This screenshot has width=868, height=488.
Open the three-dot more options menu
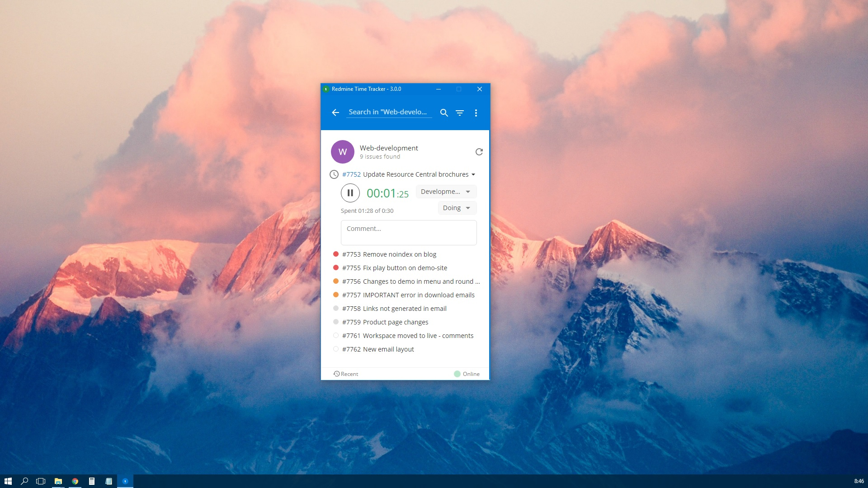pos(476,113)
